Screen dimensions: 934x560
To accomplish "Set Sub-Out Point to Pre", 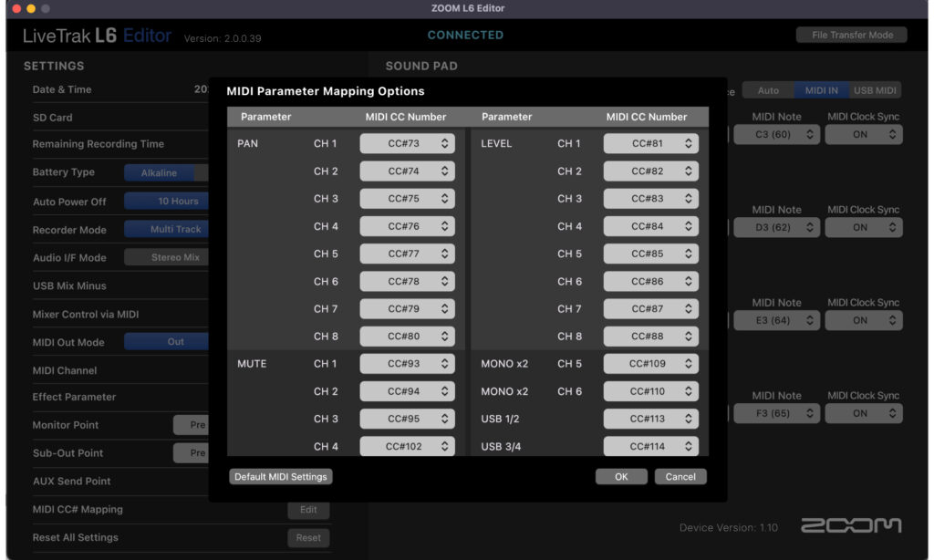I will 192,452.
